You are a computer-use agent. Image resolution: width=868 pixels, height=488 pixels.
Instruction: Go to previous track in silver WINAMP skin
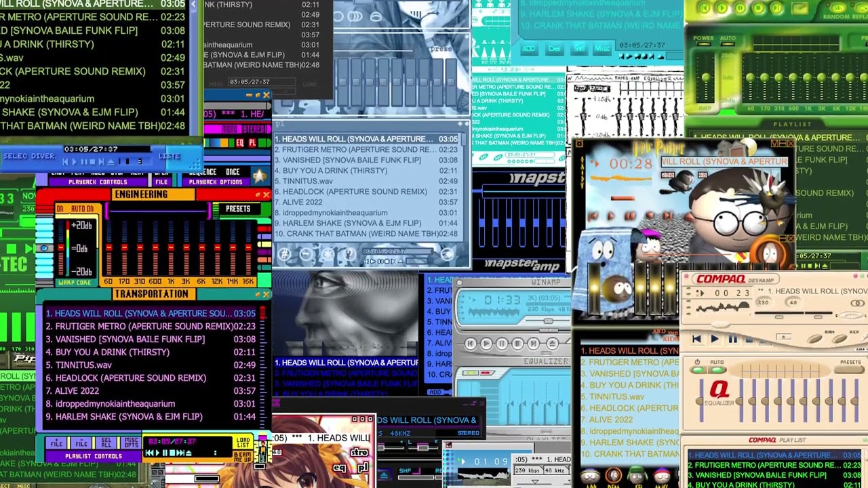pos(471,344)
